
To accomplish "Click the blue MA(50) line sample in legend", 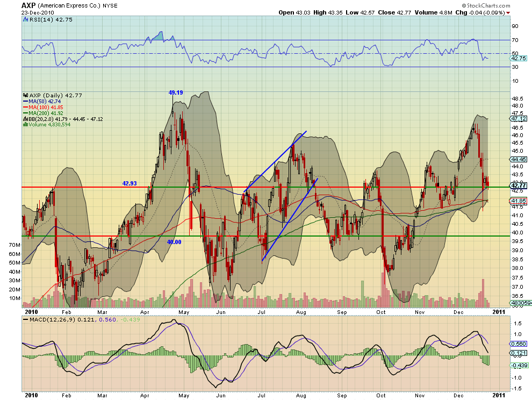I will click(x=25, y=102).
